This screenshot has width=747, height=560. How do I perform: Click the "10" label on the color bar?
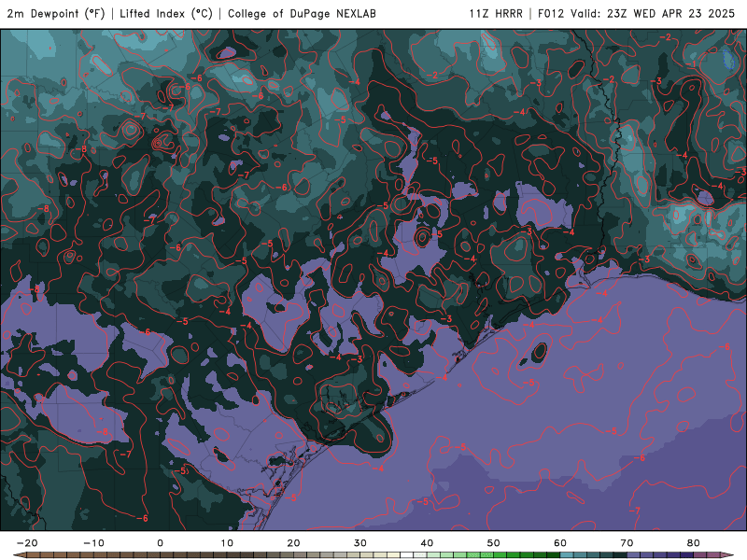(x=227, y=543)
